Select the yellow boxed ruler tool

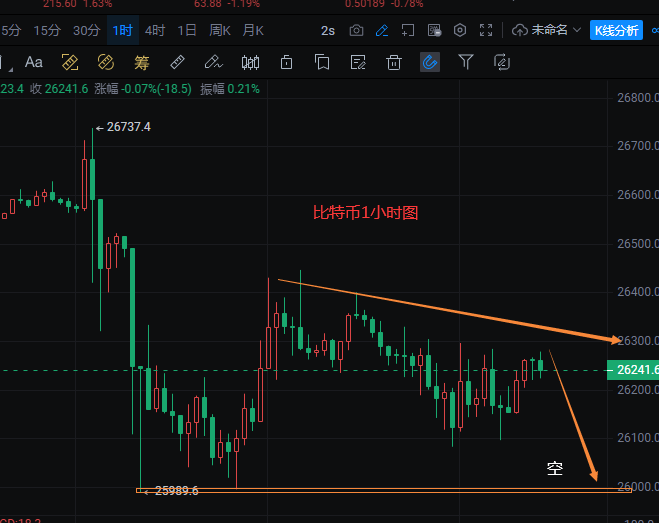(x=70, y=62)
